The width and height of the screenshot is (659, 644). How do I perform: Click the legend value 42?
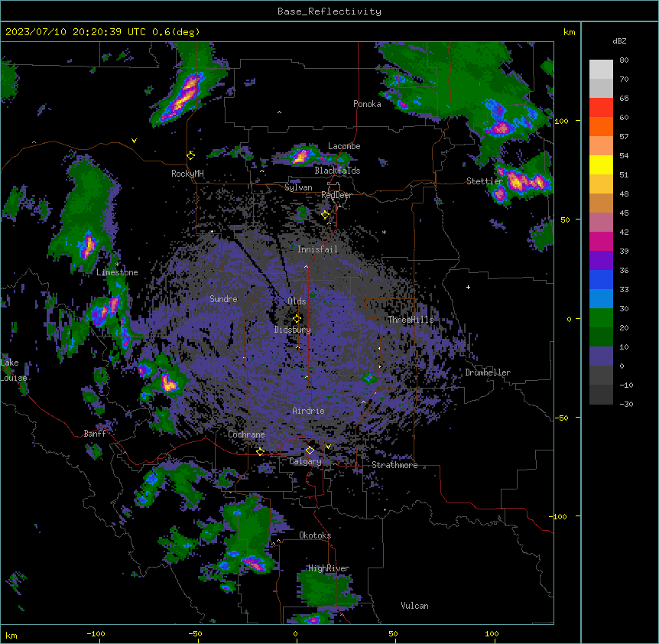click(624, 232)
